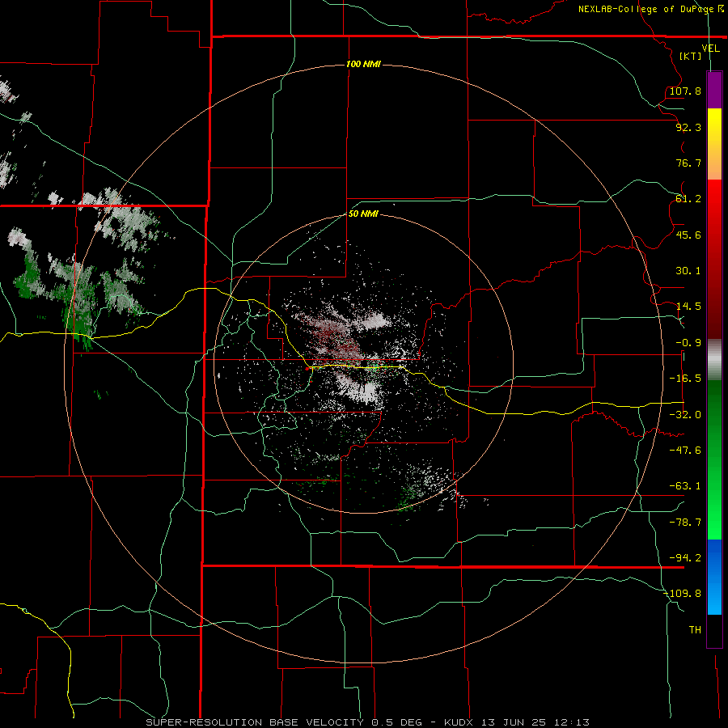This screenshot has width=728, height=728.
Task: Click the VEL legend title
Action: pyautogui.click(x=710, y=49)
